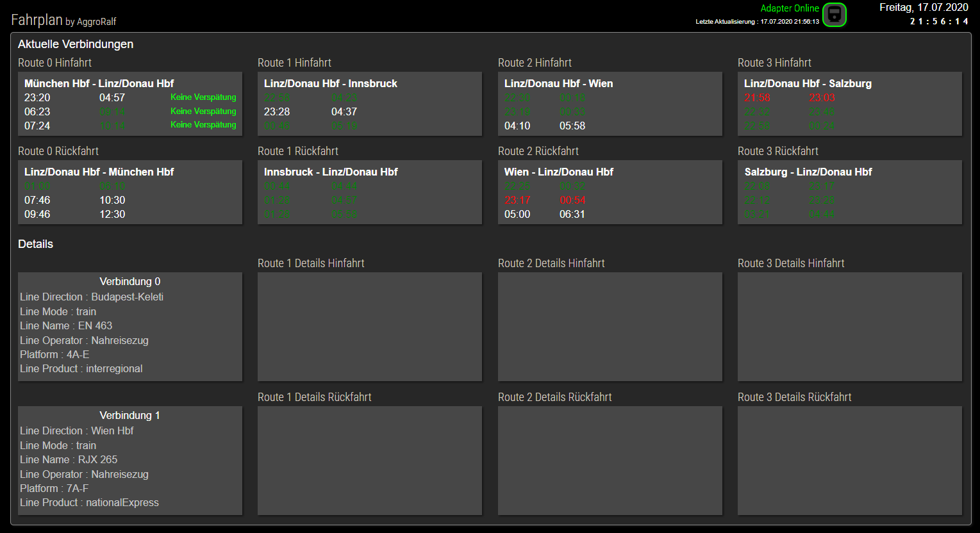
Task: Click the Route 3 Hinfahrt label
Action: coord(774,63)
